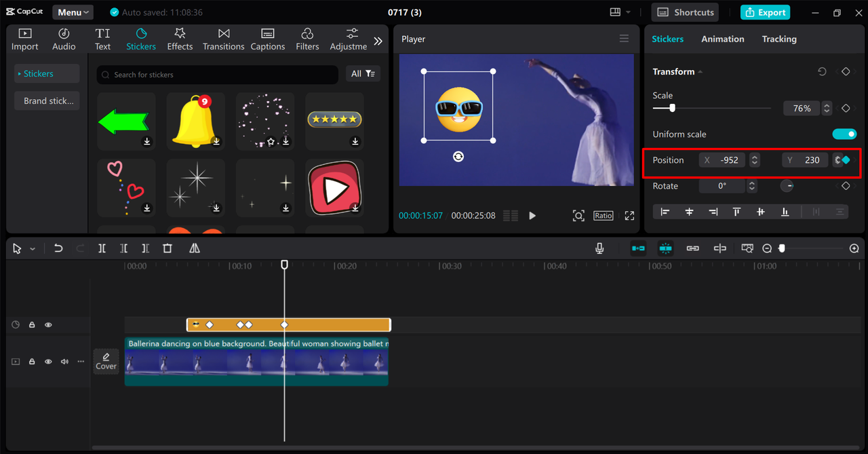Screen dimensions: 868x454
Task: Download the hearts sticker
Action: (147, 208)
